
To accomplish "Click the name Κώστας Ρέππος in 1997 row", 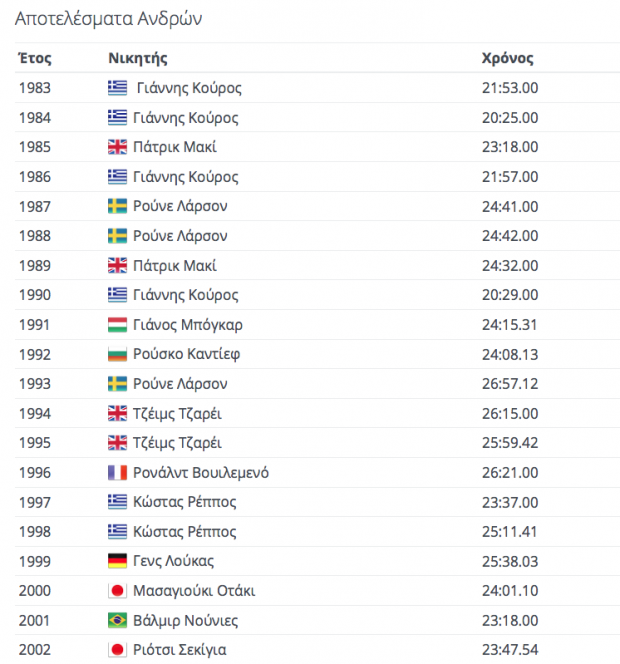I will [185, 502].
